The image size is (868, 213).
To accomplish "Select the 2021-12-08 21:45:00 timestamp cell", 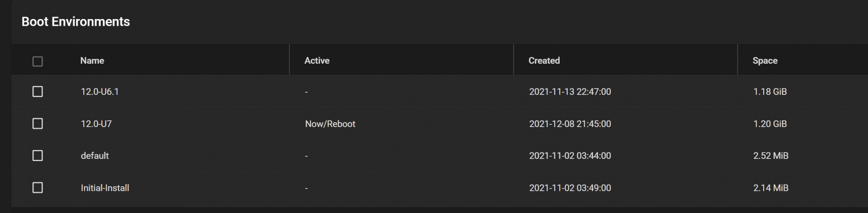I will (570, 124).
